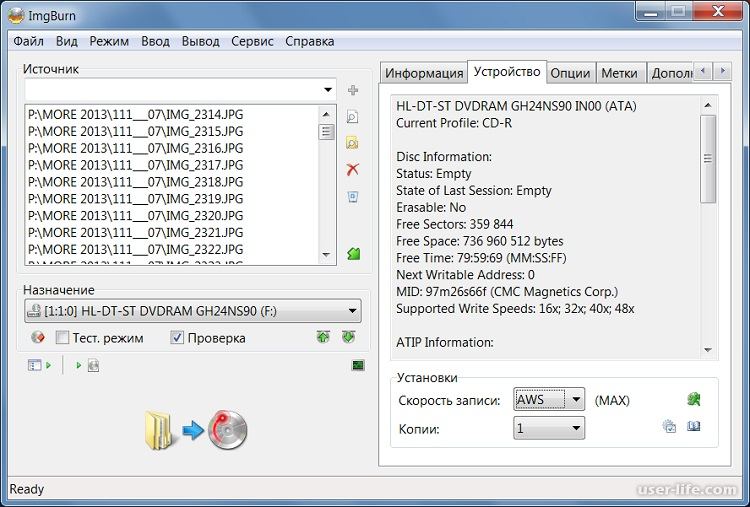This screenshot has width=750, height=507.
Task: Open the Скорость записи AWS dropdown
Action: click(575, 400)
